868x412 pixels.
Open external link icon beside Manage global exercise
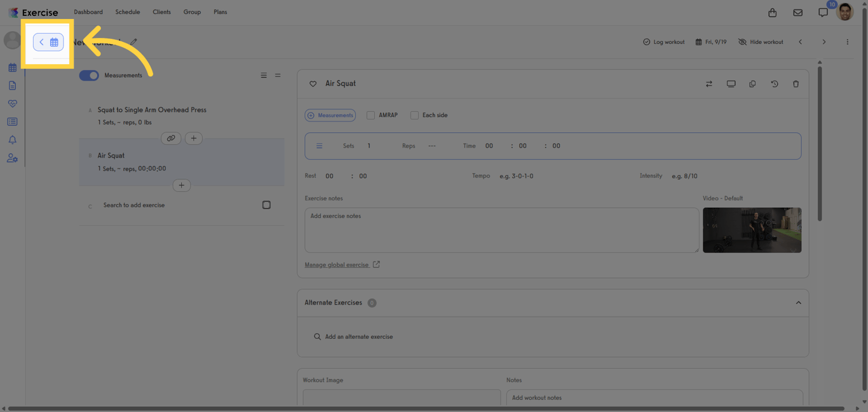pos(376,264)
